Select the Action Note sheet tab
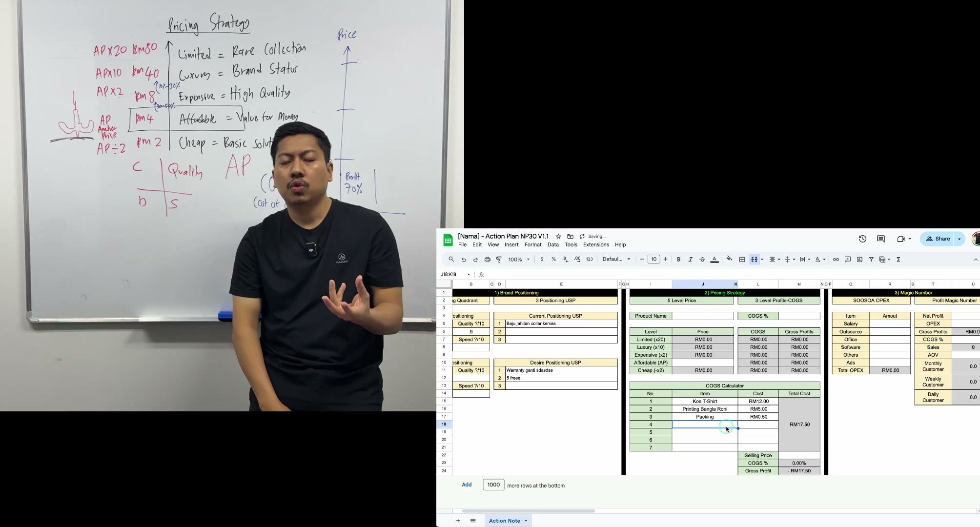 click(x=505, y=521)
